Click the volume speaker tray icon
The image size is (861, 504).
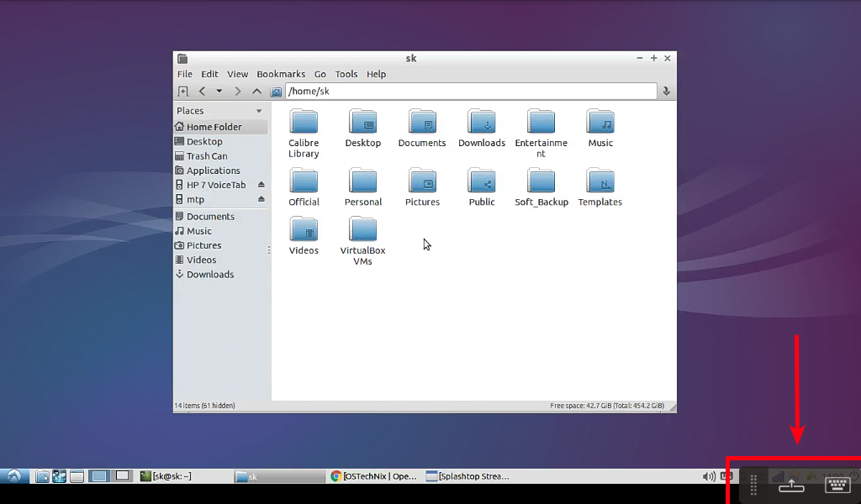pos(709,477)
